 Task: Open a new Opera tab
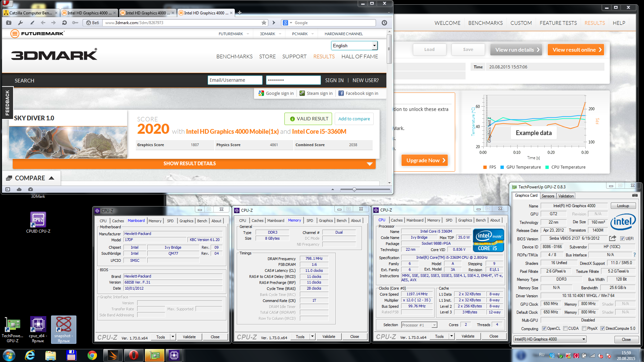click(x=239, y=13)
